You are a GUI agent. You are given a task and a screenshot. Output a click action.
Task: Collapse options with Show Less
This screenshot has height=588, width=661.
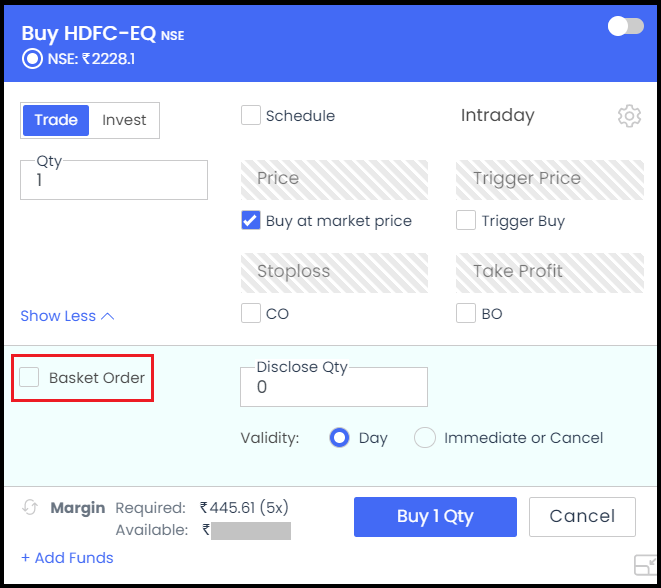point(67,316)
